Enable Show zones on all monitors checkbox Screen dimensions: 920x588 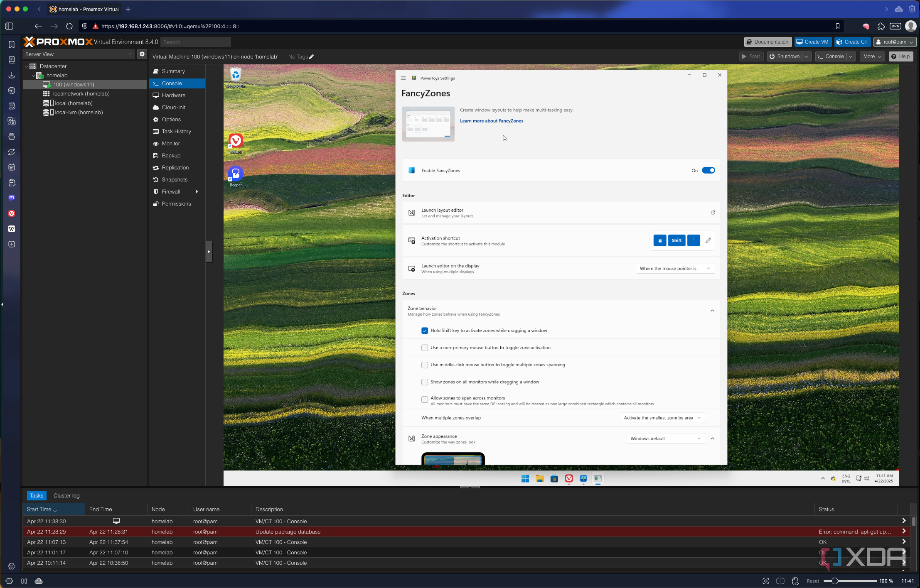pos(424,382)
